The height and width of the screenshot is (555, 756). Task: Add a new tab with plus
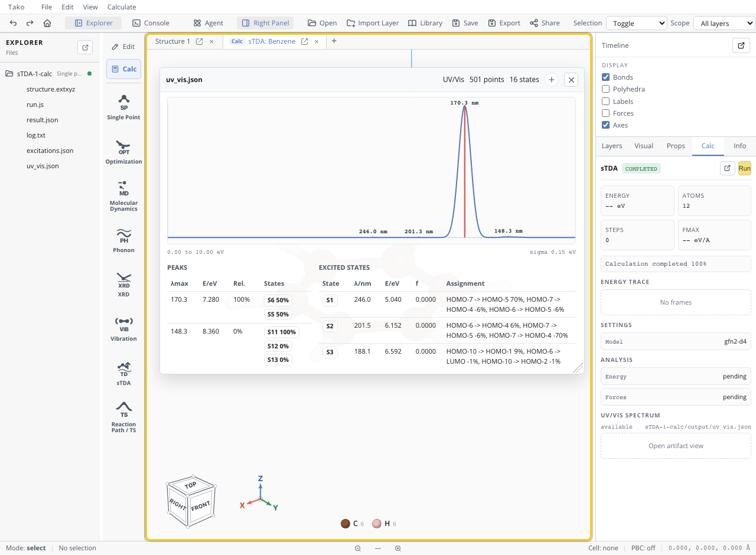pyautogui.click(x=334, y=41)
